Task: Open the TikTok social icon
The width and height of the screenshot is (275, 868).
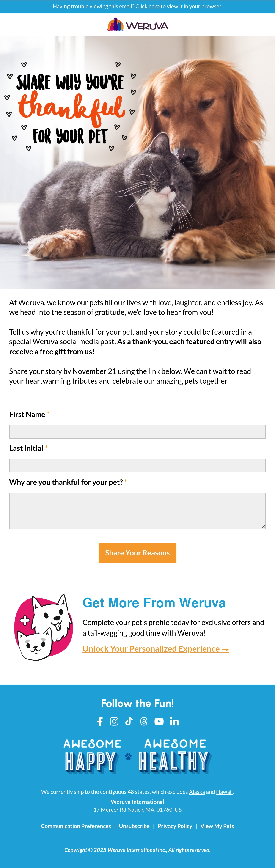Action: pos(129,721)
